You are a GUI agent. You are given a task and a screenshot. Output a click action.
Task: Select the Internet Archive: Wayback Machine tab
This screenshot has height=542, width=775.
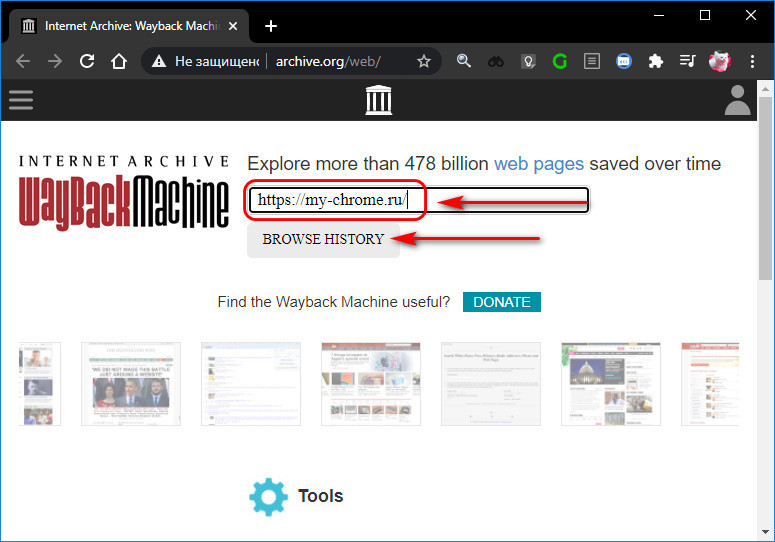(129, 26)
